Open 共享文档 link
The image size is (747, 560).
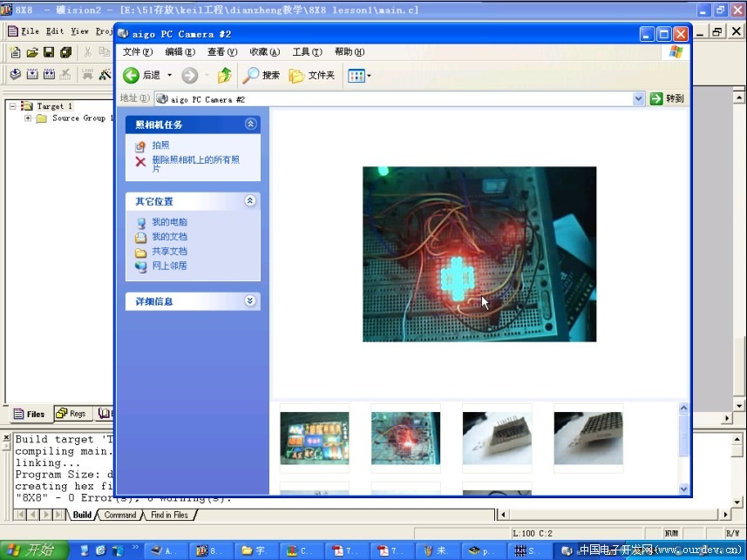170,252
